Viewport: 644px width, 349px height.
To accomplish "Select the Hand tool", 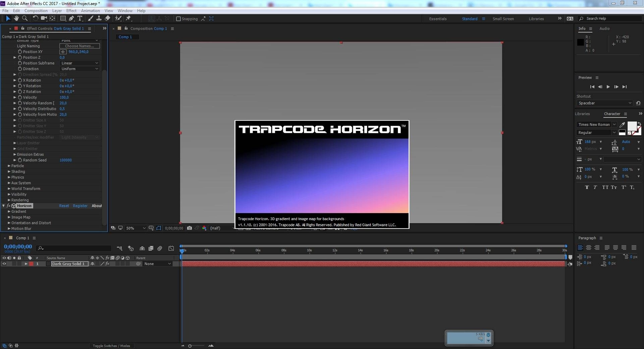I will pos(16,18).
